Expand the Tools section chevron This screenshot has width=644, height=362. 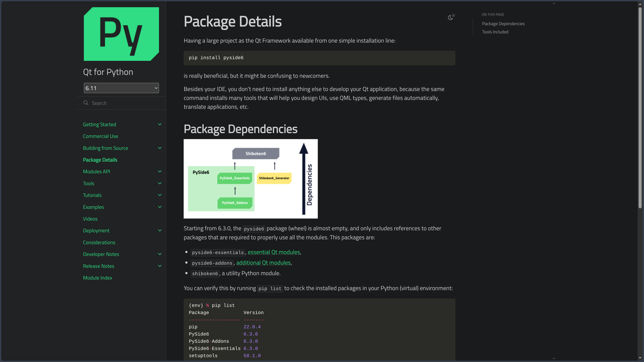[x=160, y=183]
